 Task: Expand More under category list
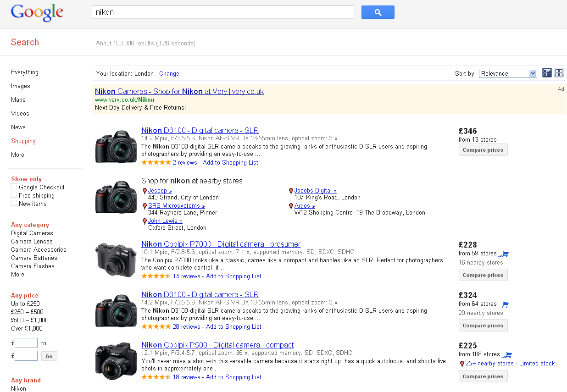pos(17,274)
